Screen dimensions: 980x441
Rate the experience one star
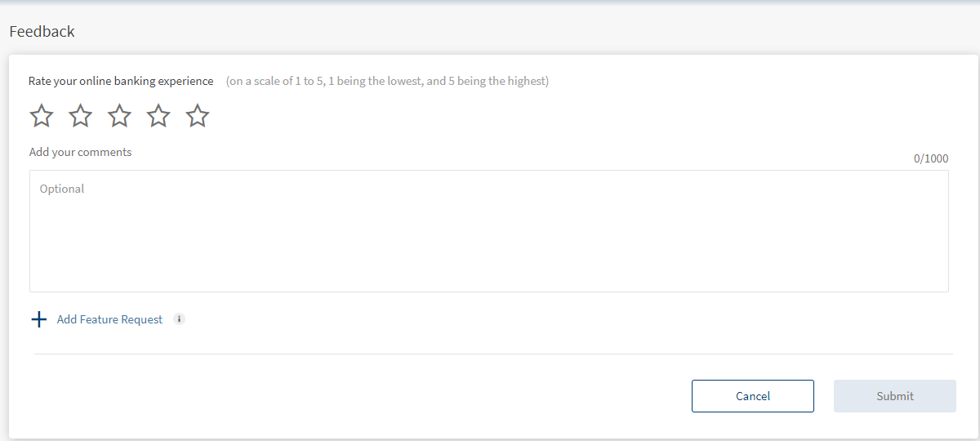42,116
